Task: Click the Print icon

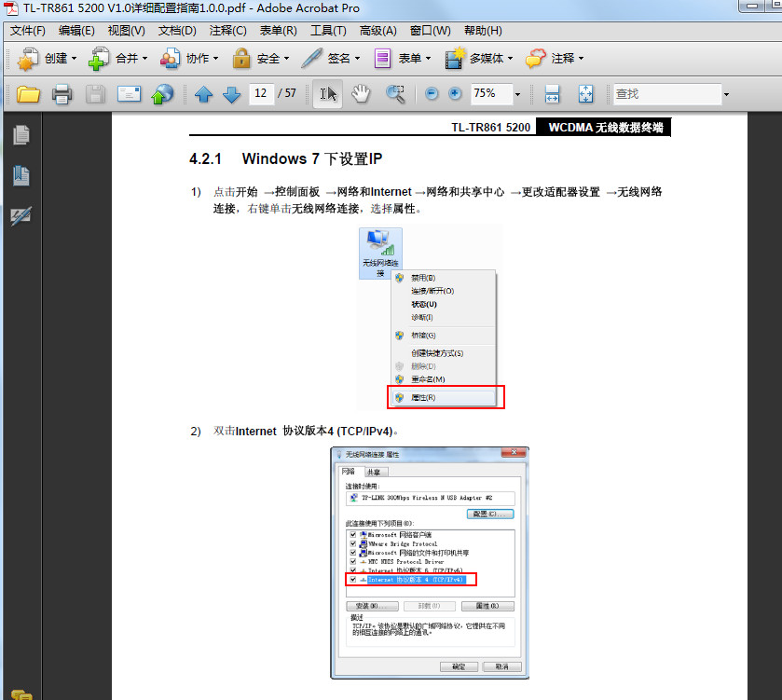Action: [62, 94]
